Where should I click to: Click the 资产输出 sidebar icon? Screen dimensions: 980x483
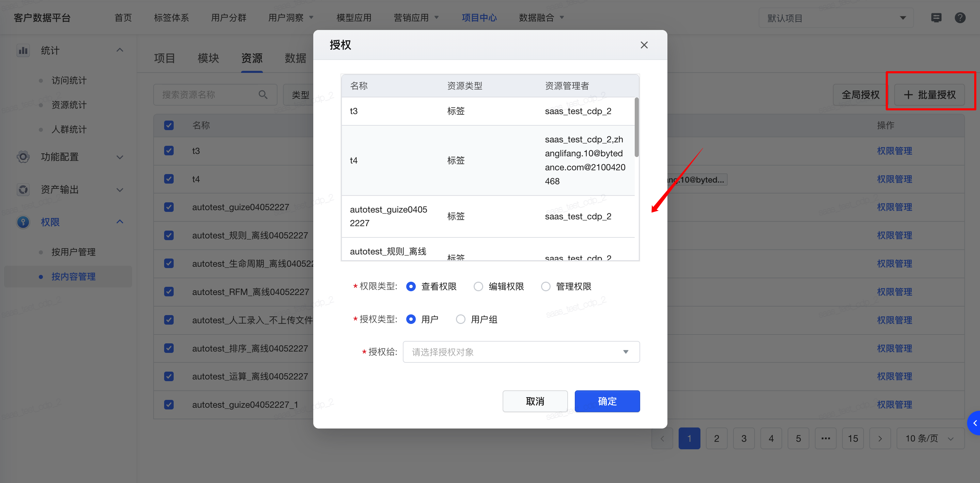coord(23,189)
